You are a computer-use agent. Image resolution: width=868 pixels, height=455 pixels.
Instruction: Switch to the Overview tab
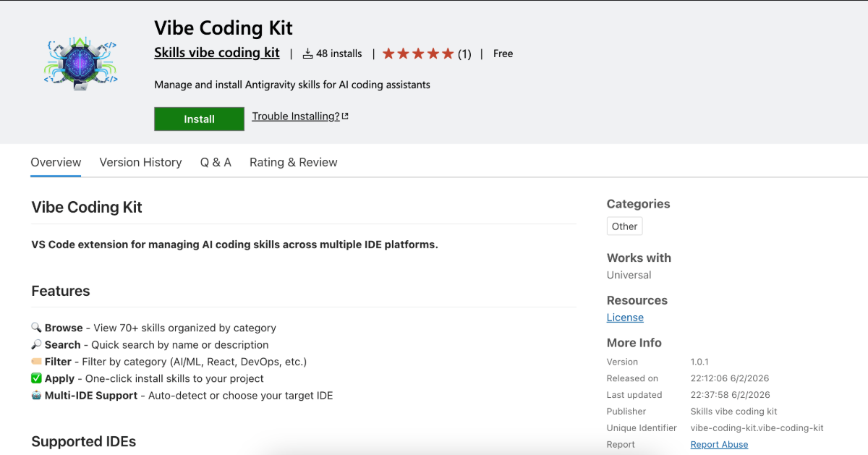click(56, 162)
